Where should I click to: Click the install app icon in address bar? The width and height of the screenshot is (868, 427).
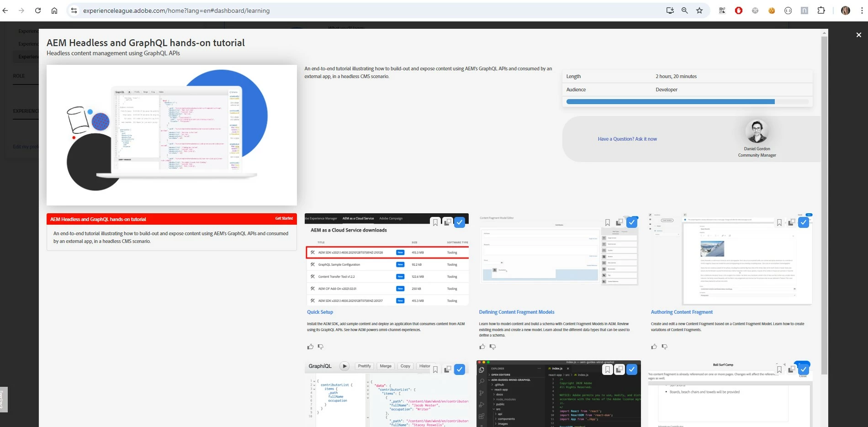point(670,11)
